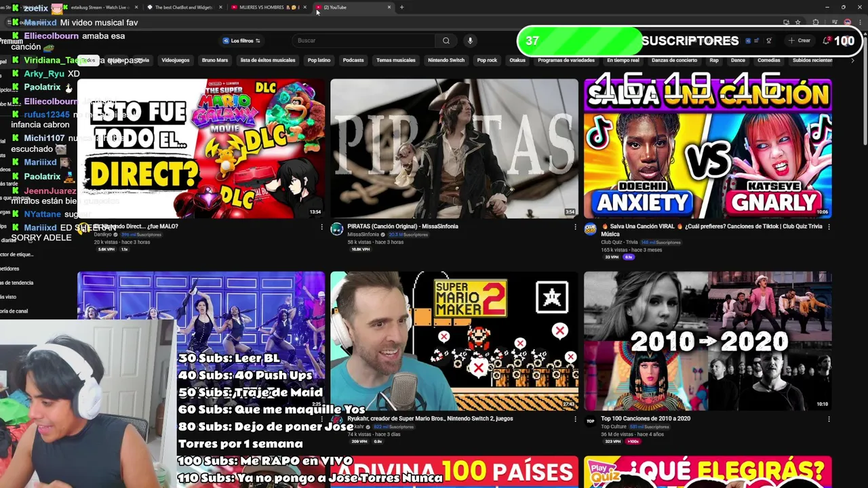Click the search magnifier button
868x488 pixels.
click(446, 41)
